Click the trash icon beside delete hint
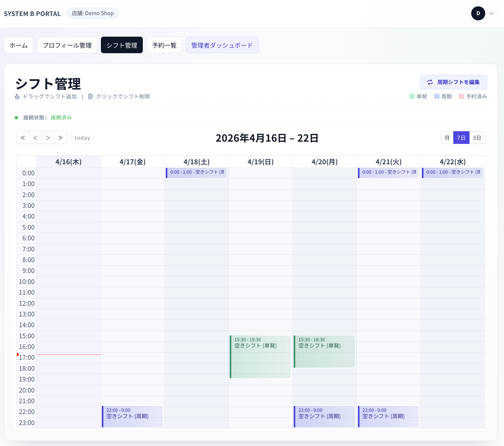Viewport: 504px width, 446px height. [90, 96]
